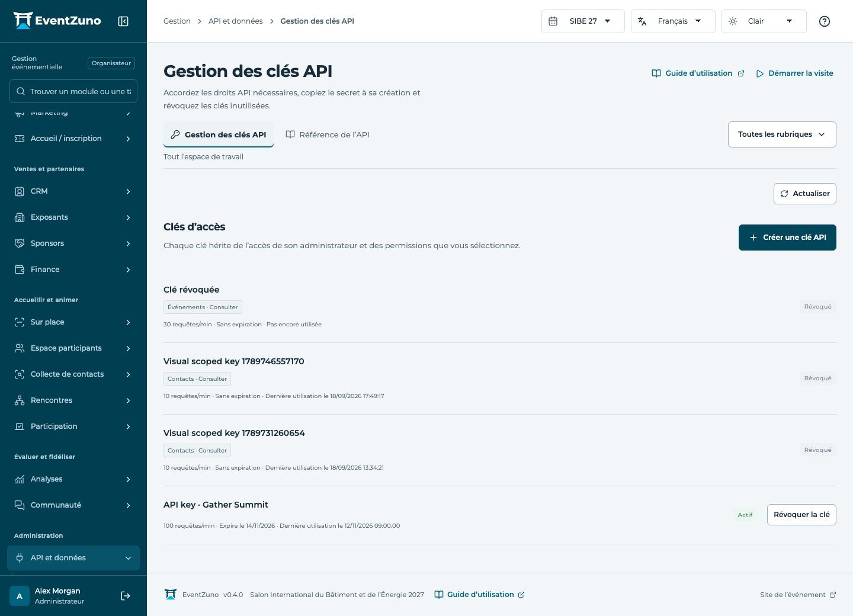853x616 pixels.
Task: Click the Participation icon
Action: point(20,426)
